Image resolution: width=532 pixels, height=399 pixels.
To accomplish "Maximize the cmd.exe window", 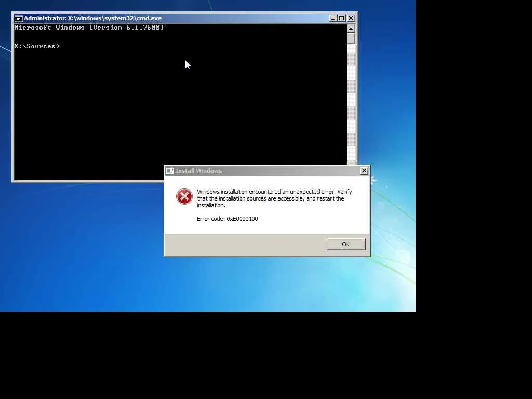I will coord(342,18).
